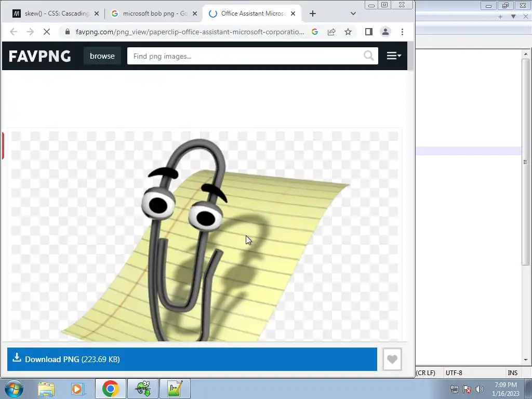Open Notepad++ from the taskbar
The width and height of the screenshot is (532, 399).
tap(175, 389)
